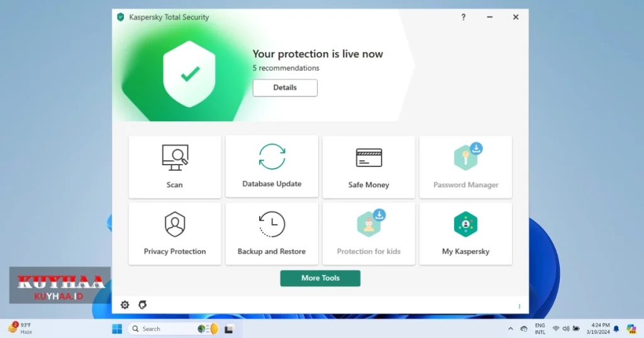Open settings gear icon

click(125, 305)
